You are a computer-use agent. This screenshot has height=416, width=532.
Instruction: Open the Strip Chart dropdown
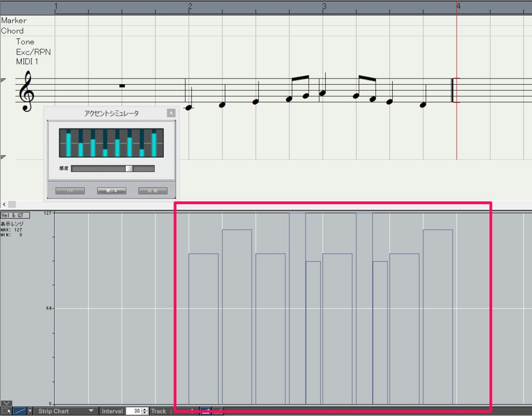[66, 411]
